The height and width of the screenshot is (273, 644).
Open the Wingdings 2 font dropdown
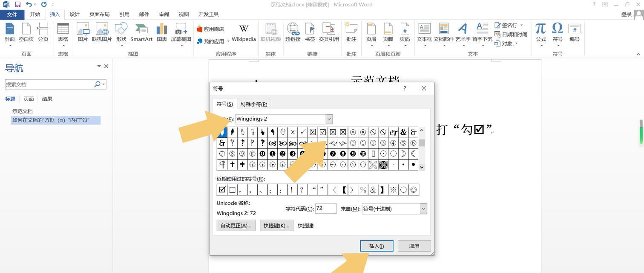click(329, 119)
